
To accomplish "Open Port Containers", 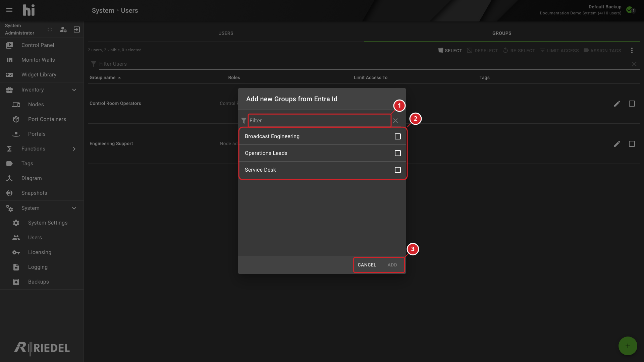I will click(x=42, y=119).
